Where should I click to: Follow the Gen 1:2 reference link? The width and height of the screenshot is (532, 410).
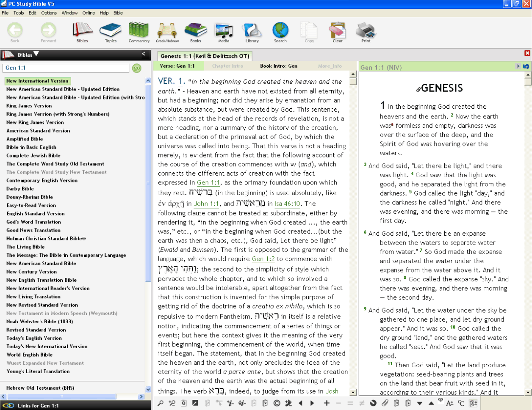(x=263, y=259)
